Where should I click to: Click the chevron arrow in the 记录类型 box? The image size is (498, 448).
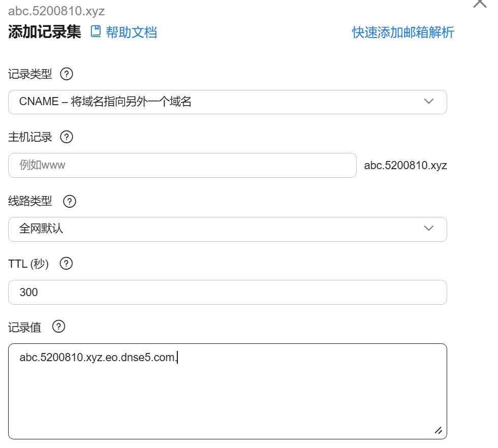[428, 102]
